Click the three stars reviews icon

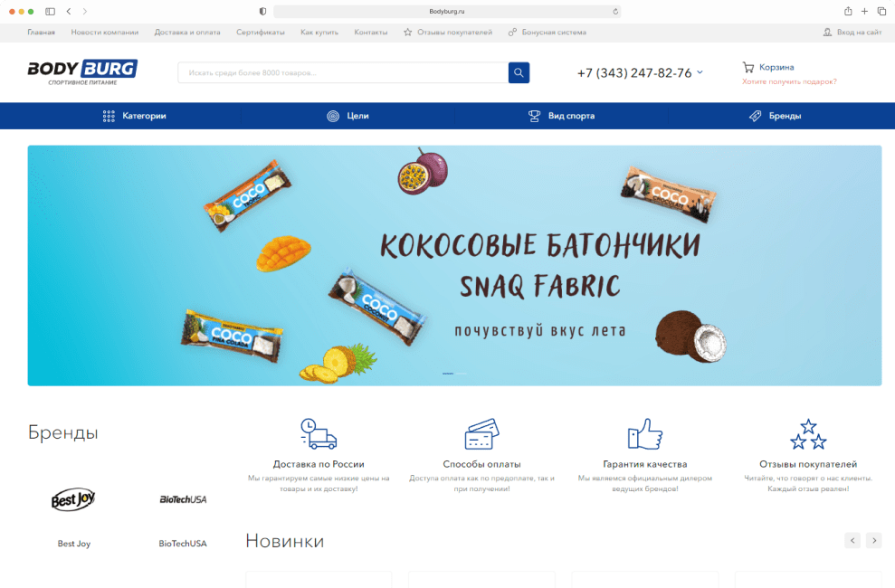pyautogui.click(x=808, y=434)
